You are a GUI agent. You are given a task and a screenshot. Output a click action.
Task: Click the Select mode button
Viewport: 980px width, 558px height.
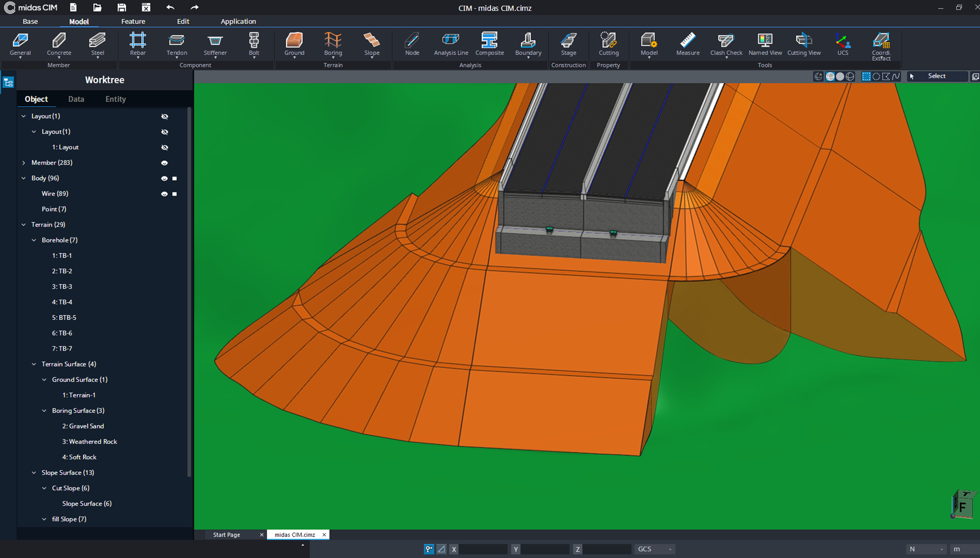(x=936, y=76)
